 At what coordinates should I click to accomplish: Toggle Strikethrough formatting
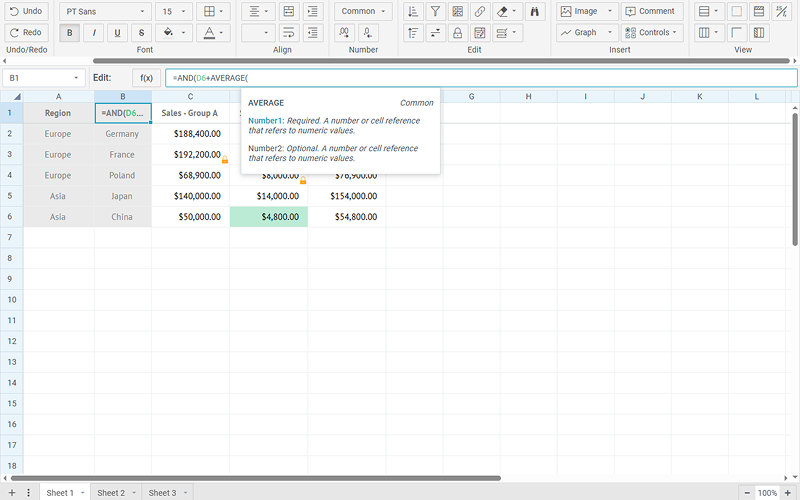141,33
